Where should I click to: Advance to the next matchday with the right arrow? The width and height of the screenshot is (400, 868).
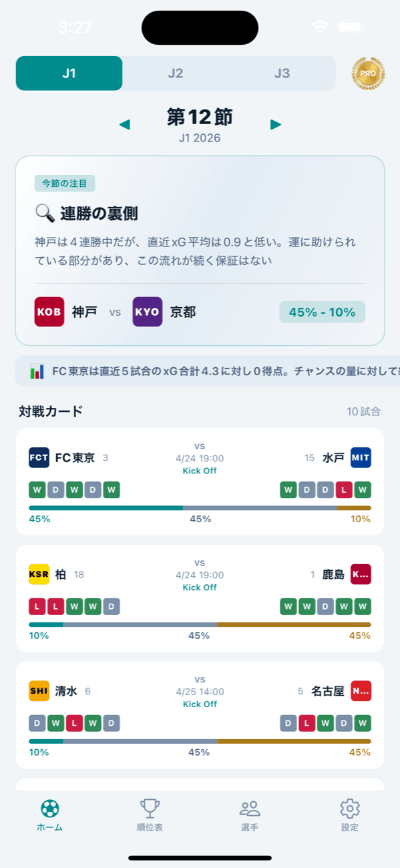click(275, 124)
